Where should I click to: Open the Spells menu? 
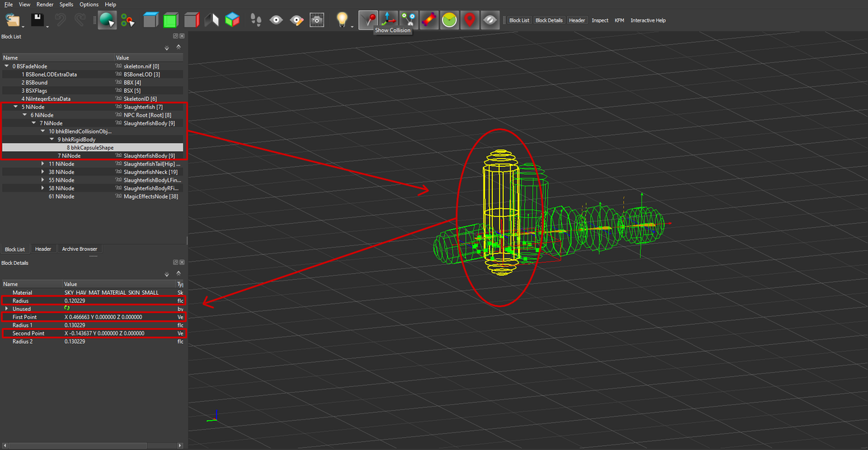point(66,4)
